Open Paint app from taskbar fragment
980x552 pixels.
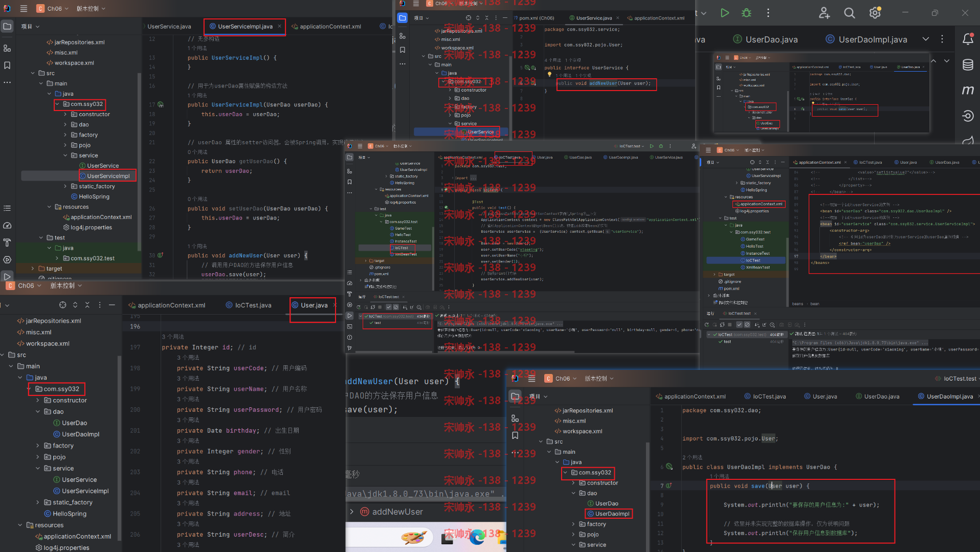[x=413, y=537]
